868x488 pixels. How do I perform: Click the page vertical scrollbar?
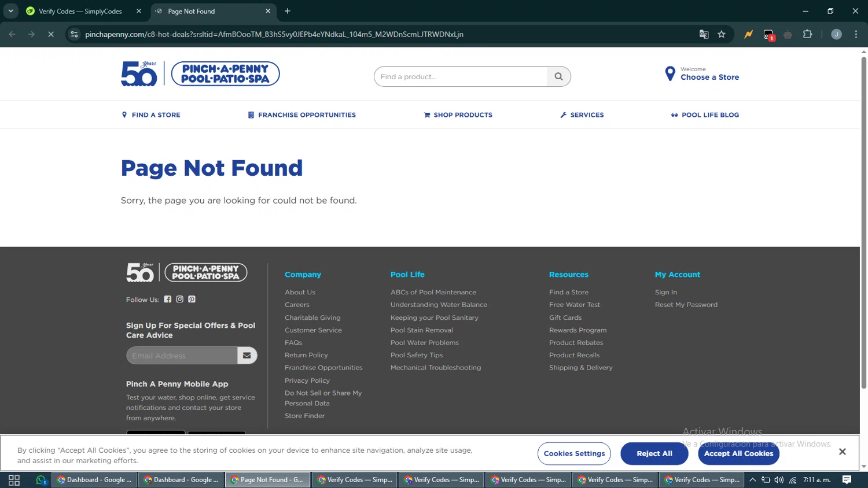(863, 223)
